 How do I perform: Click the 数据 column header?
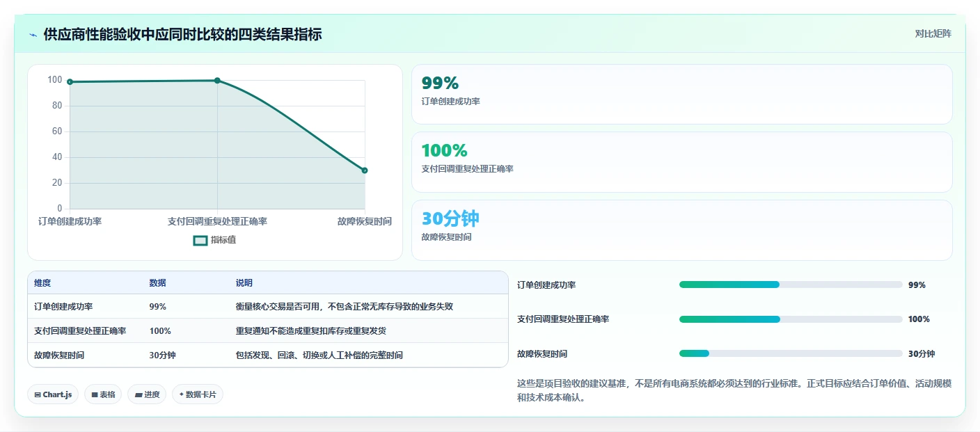157,283
